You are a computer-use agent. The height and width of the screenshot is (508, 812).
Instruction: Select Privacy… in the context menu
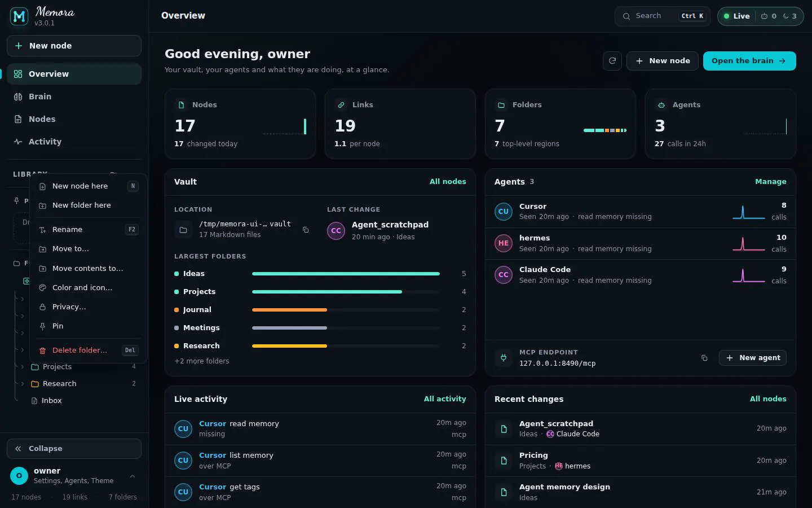point(89,307)
